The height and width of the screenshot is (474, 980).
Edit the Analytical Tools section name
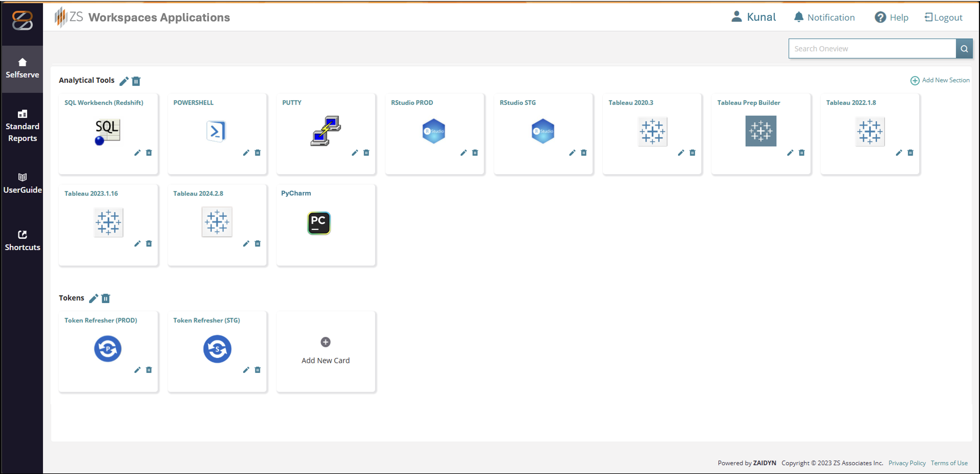coord(124,81)
